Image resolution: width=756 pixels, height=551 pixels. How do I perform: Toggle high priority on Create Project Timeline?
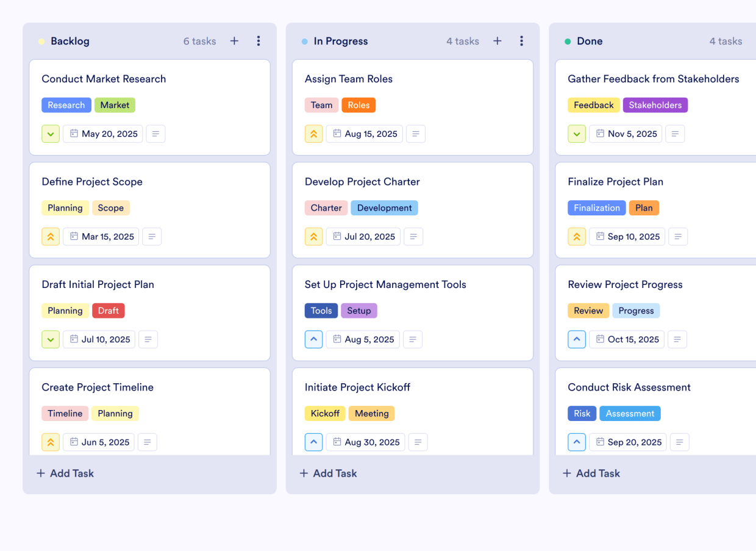(x=51, y=442)
